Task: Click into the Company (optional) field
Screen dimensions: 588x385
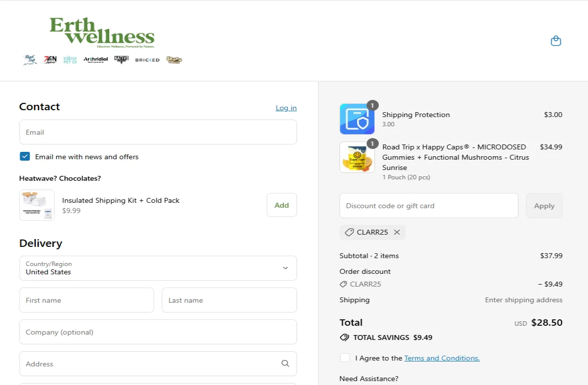Action: coord(158,332)
